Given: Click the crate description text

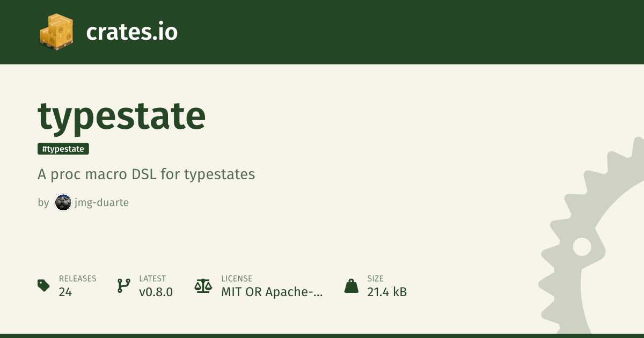Looking at the screenshot, I should pos(146,174).
